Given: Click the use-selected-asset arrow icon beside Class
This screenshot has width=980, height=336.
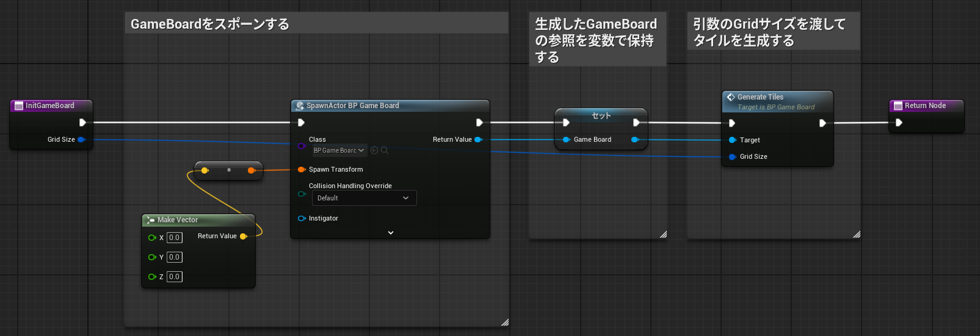Looking at the screenshot, I should (x=374, y=150).
